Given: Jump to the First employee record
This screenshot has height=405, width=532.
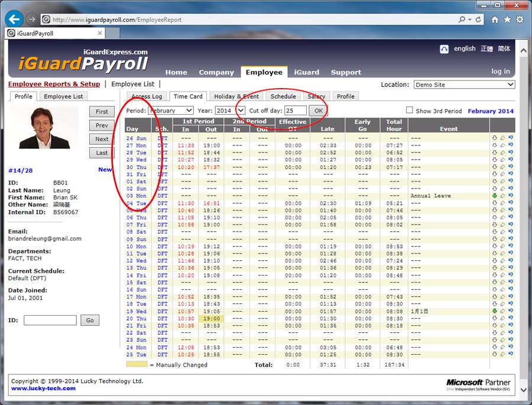Looking at the screenshot, I should click(x=102, y=112).
